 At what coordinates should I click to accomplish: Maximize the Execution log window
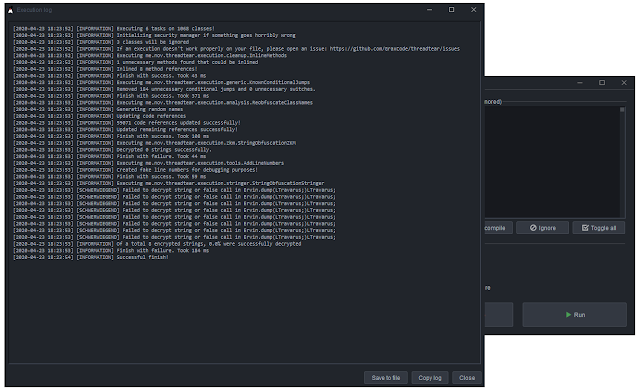click(x=451, y=10)
